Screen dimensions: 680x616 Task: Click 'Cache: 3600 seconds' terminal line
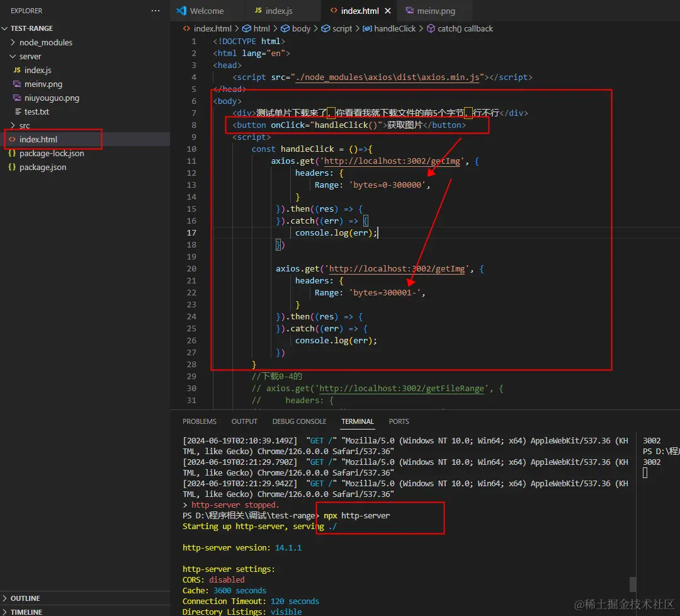click(x=224, y=591)
